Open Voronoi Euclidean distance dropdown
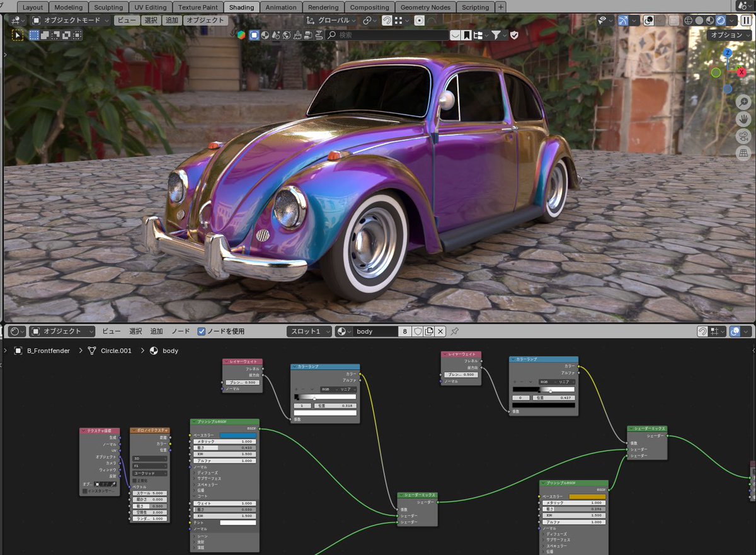 (x=150, y=472)
